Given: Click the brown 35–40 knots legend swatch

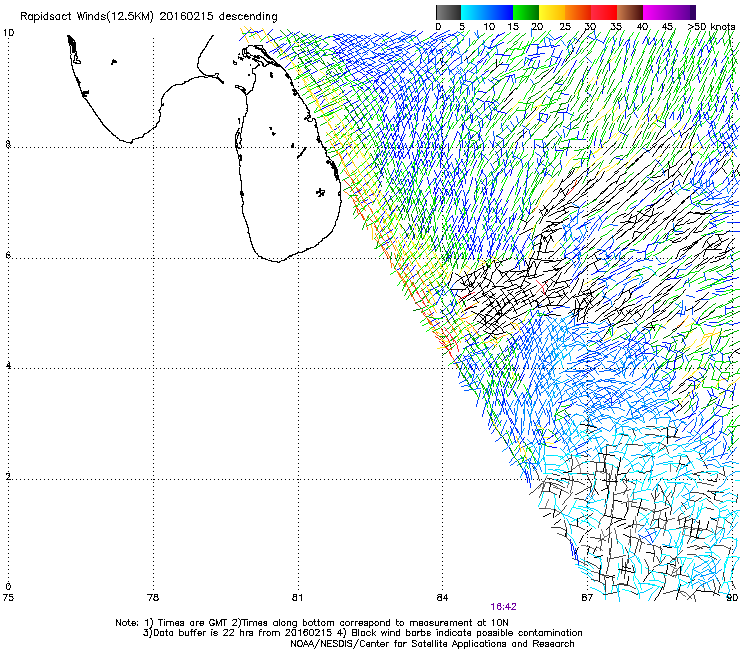Looking at the screenshot, I should click(630, 12).
